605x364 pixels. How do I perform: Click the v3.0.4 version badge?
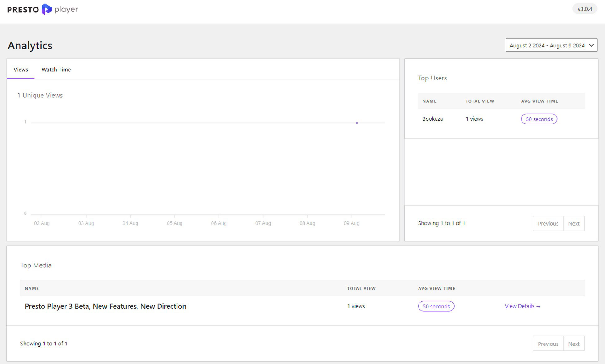(585, 9)
